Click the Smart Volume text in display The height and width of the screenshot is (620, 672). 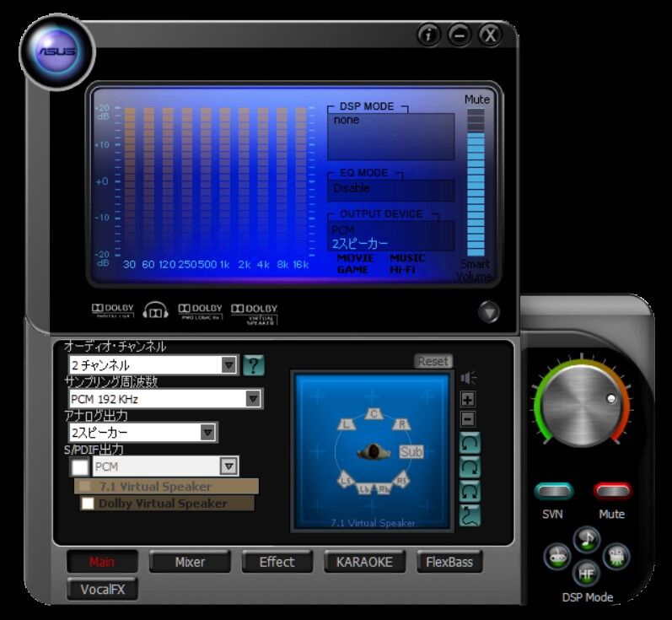(474, 270)
